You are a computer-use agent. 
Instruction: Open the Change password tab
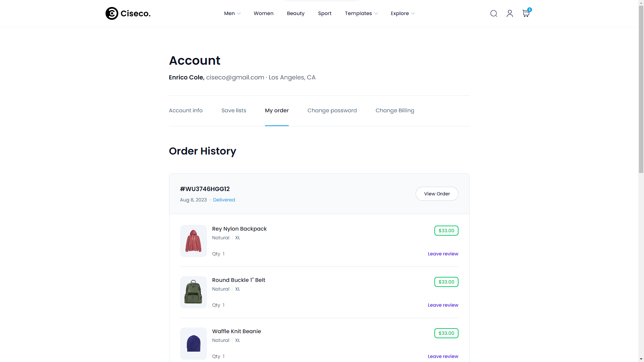tap(332, 111)
